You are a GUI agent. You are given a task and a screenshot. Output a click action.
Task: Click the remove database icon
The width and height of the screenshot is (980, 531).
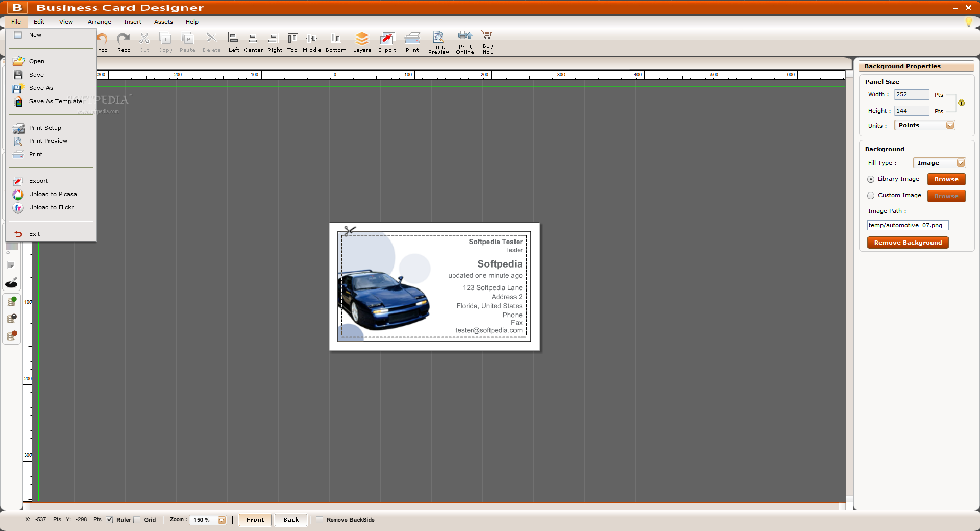click(x=12, y=336)
